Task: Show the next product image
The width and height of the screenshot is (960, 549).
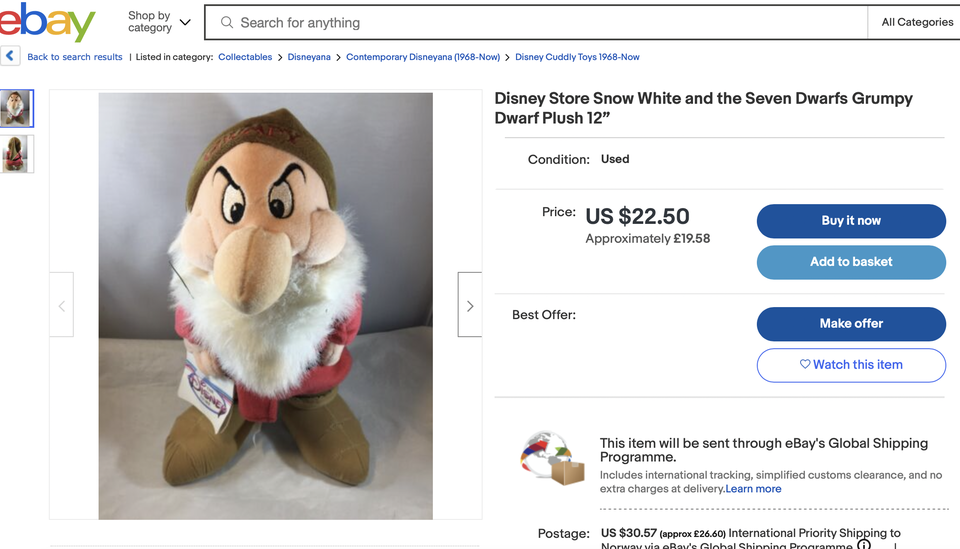Action: pyautogui.click(x=469, y=305)
